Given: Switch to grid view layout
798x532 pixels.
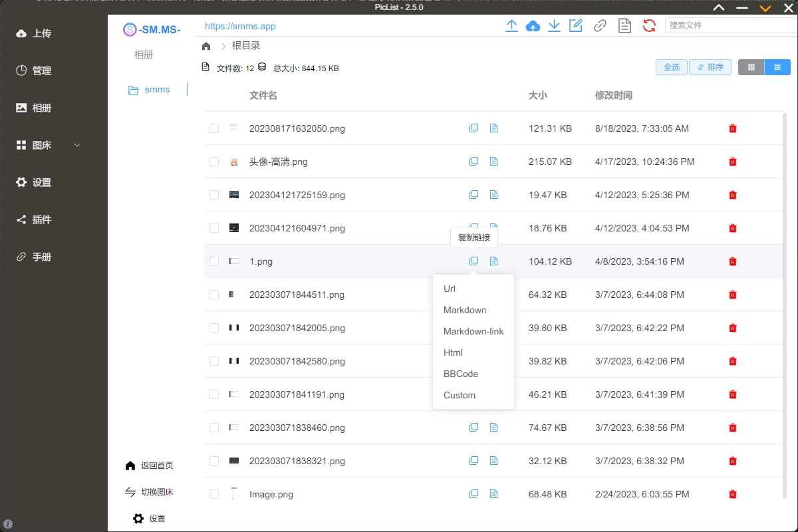Looking at the screenshot, I should pos(751,66).
